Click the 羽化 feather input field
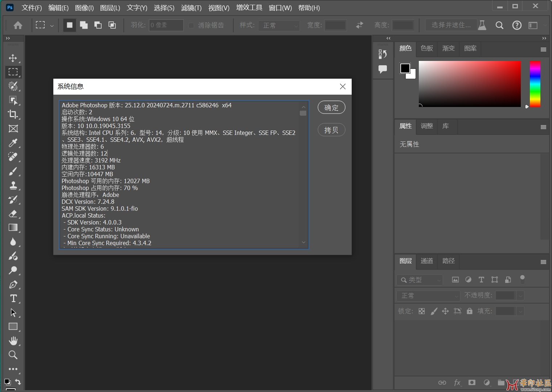552x392 pixels. pyautogui.click(x=166, y=25)
